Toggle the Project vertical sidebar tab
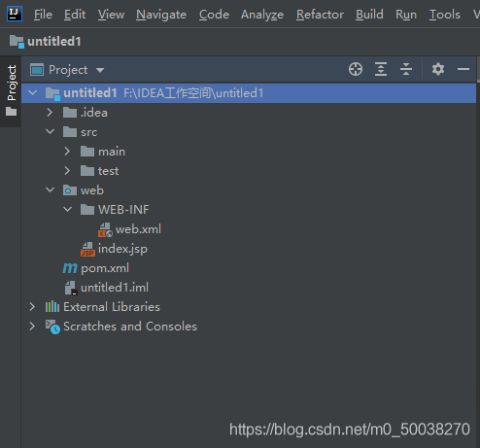 click(x=11, y=90)
